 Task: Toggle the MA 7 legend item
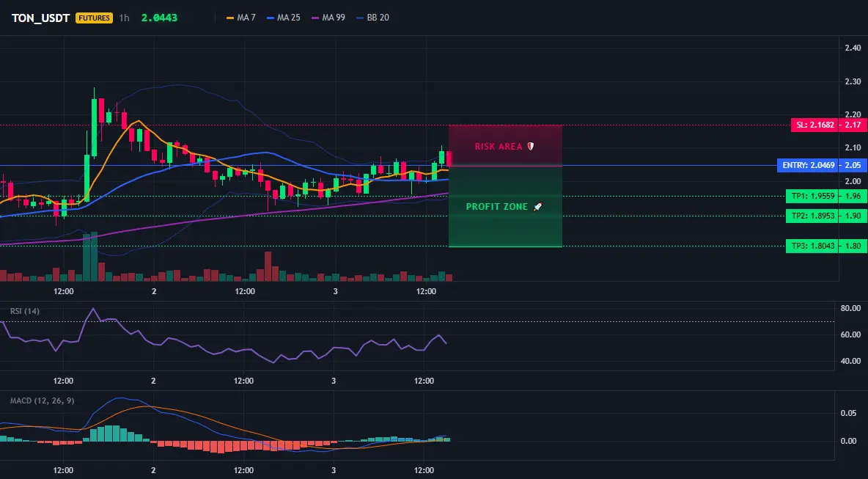(x=241, y=18)
